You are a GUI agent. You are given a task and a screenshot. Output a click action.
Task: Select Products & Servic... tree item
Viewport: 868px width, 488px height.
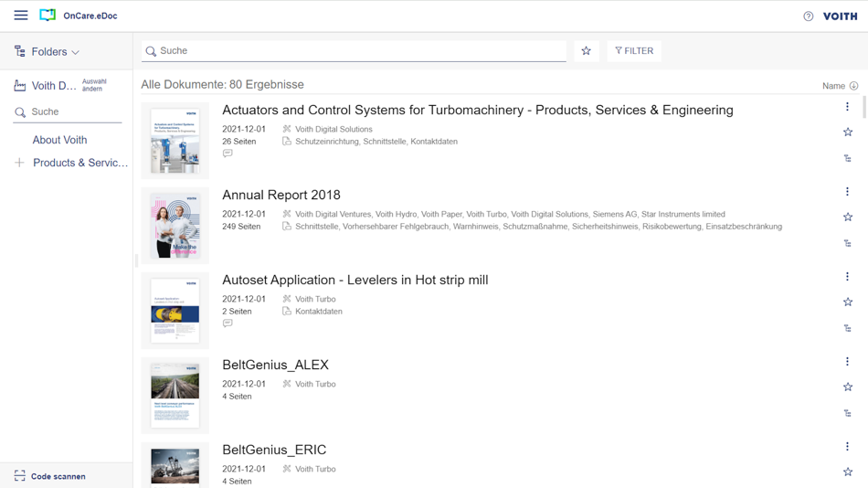pyautogui.click(x=80, y=163)
